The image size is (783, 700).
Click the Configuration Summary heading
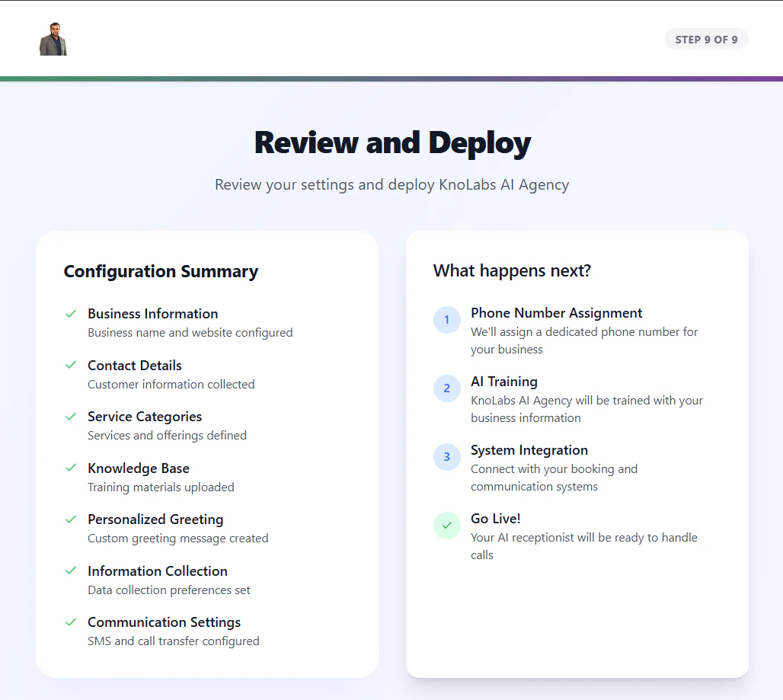click(x=161, y=271)
